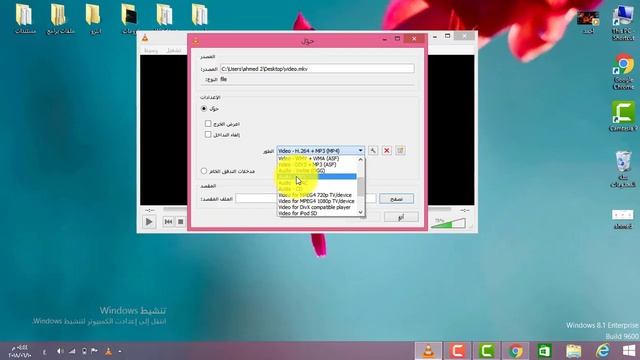640x360 pixels.
Task: Enable the deinterlace checkbox
Action: coord(208,134)
